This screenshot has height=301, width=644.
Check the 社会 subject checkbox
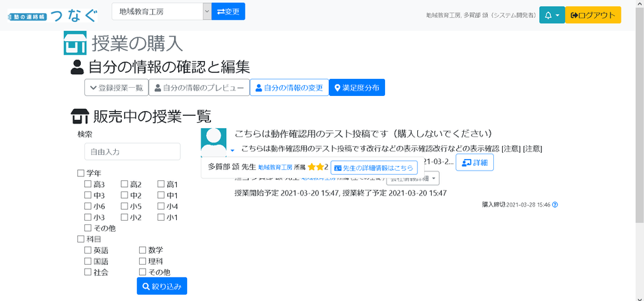[x=88, y=272]
